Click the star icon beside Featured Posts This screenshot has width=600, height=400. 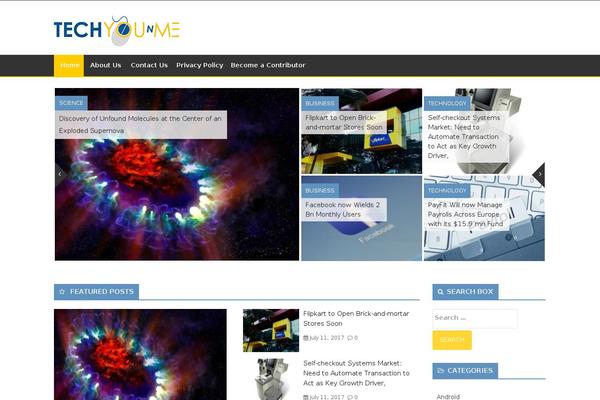tap(62, 292)
